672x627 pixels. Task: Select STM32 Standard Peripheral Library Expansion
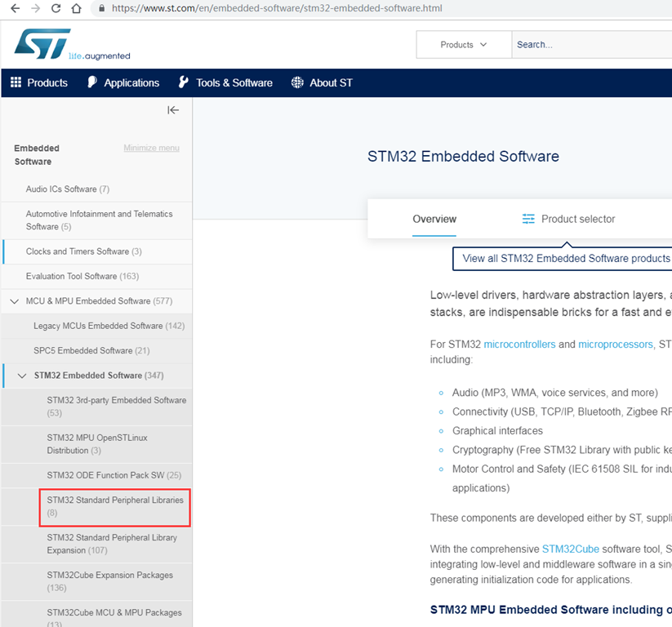(x=97, y=545)
